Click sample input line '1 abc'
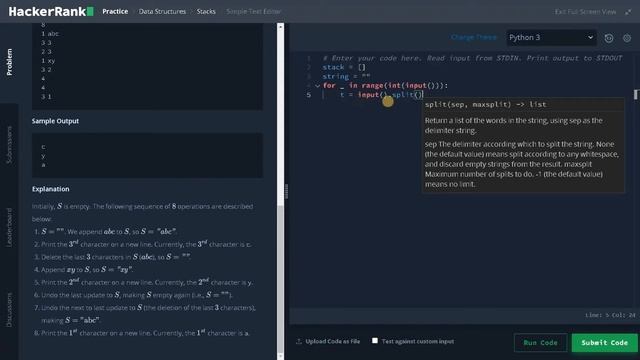This screenshot has height=360, width=640. click(x=50, y=34)
